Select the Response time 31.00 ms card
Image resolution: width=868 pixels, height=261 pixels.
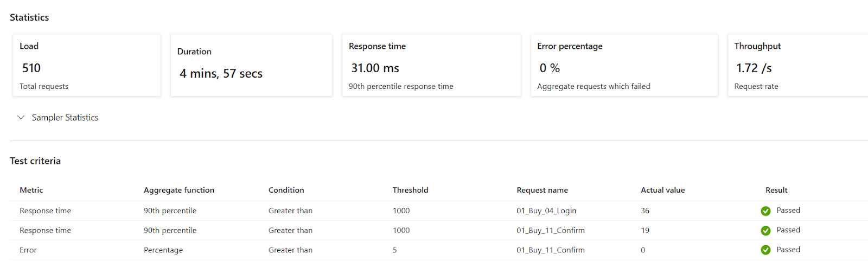pyautogui.click(x=431, y=65)
